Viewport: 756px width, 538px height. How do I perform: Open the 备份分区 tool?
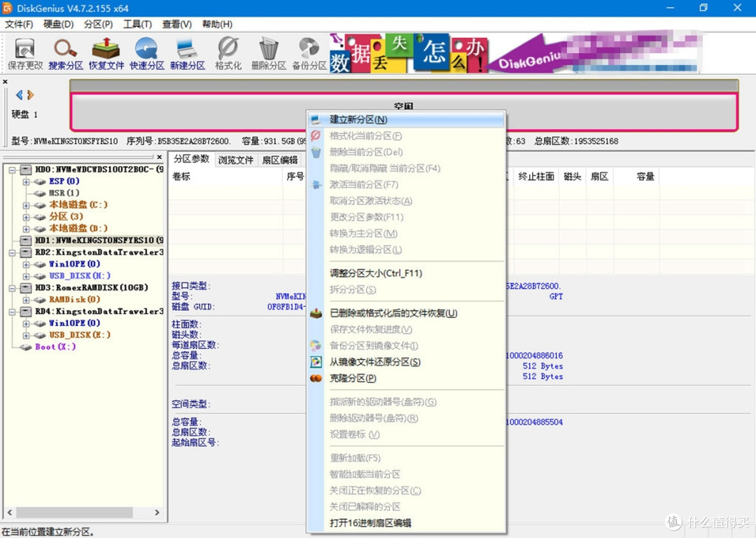308,53
